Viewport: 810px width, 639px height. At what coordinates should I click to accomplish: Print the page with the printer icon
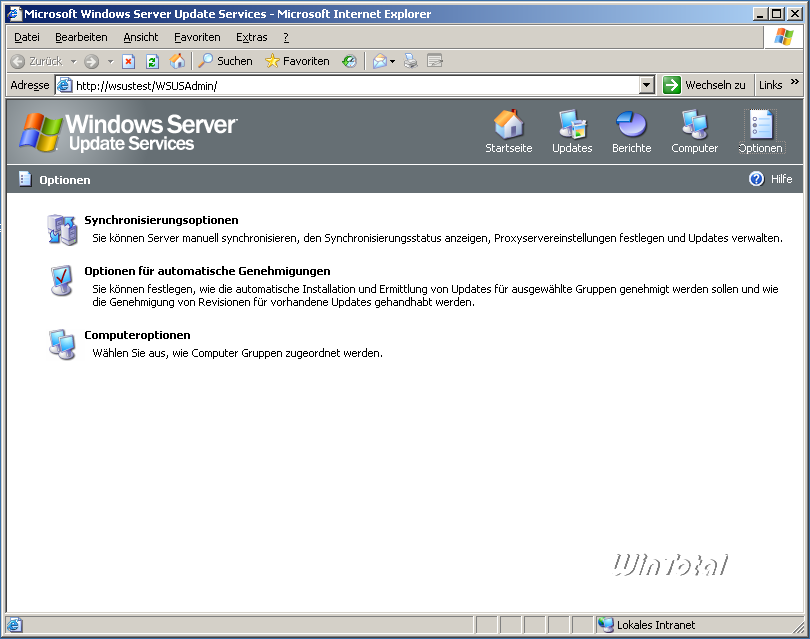coord(411,61)
